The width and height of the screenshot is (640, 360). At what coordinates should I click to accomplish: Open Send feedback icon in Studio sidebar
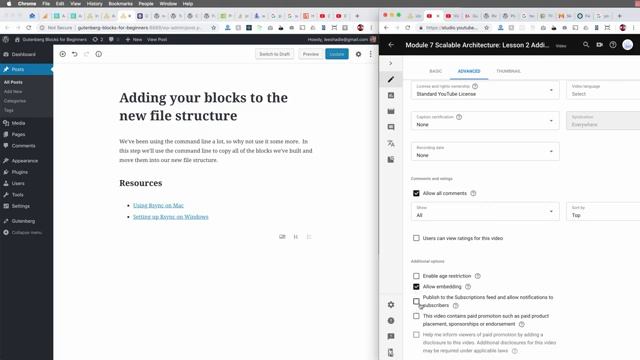tap(391, 336)
